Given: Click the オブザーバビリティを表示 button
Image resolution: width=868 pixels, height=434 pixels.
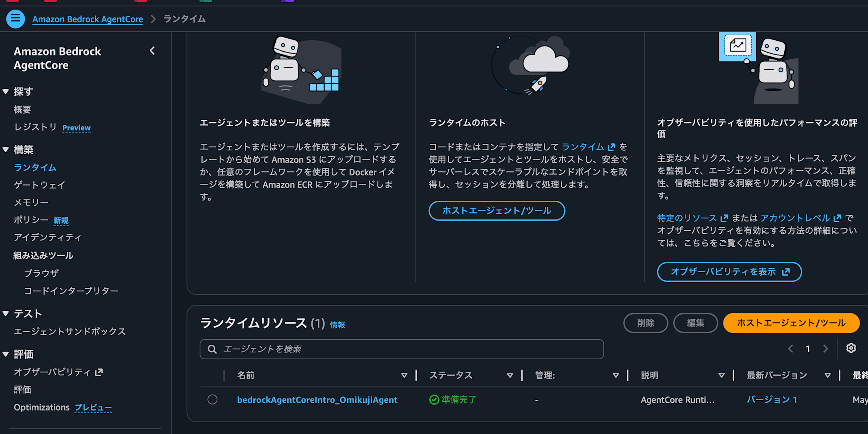Looking at the screenshot, I should (x=730, y=272).
